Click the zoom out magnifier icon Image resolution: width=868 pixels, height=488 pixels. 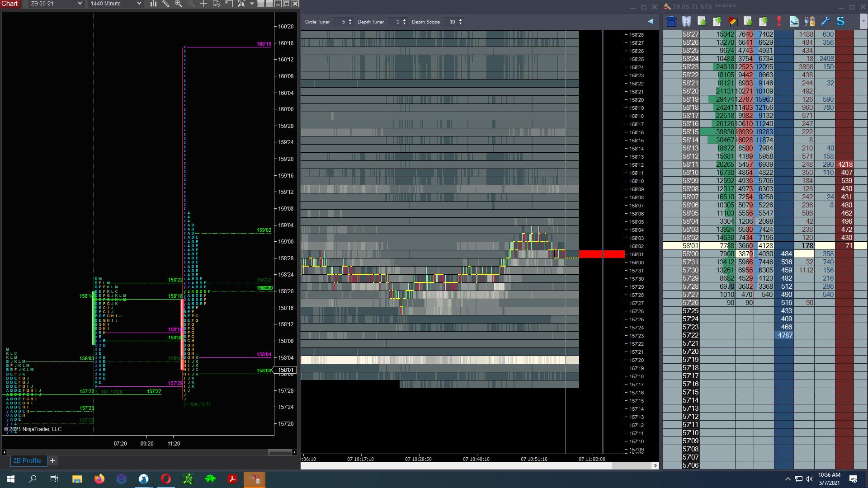[191, 4]
